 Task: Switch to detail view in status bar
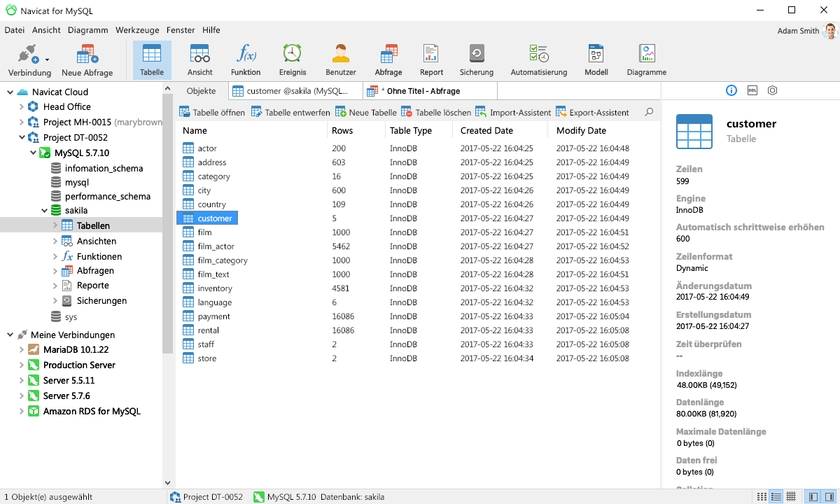tap(776, 496)
